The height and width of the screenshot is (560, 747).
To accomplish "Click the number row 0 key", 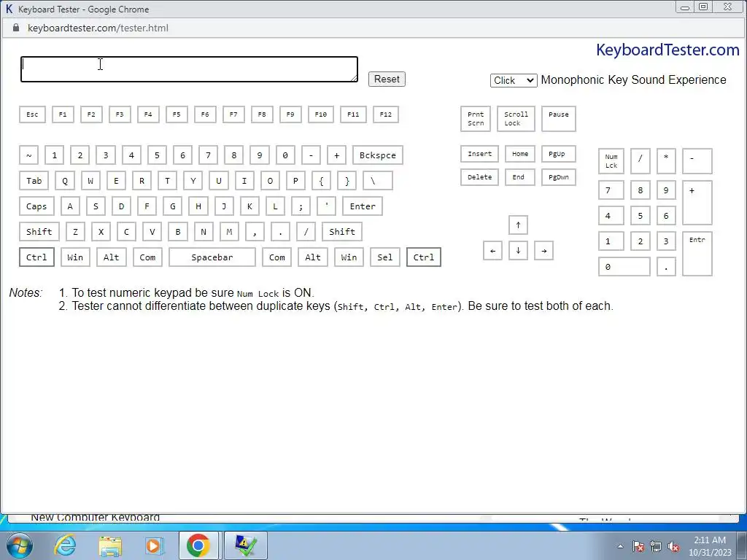I will pos(285,155).
